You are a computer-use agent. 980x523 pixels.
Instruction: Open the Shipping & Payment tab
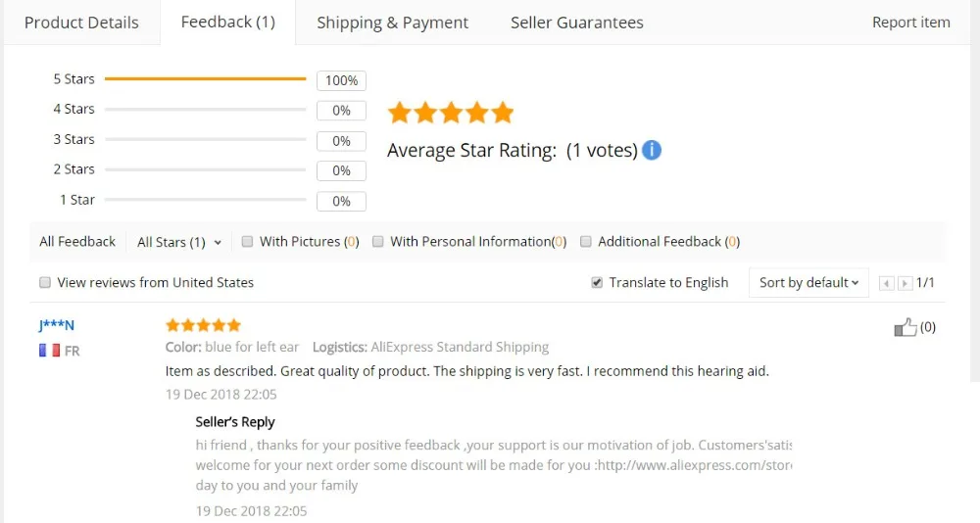tap(393, 23)
